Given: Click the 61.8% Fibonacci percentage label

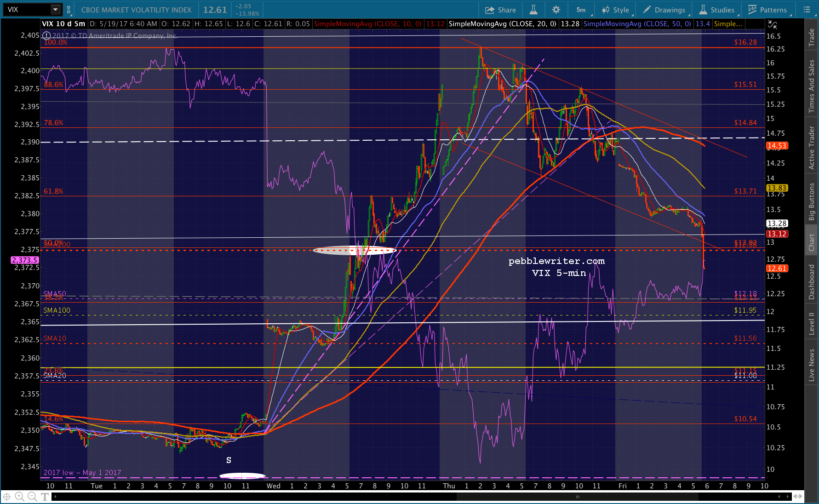Looking at the screenshot, I should pyautogui.click(x=53, y=191).
